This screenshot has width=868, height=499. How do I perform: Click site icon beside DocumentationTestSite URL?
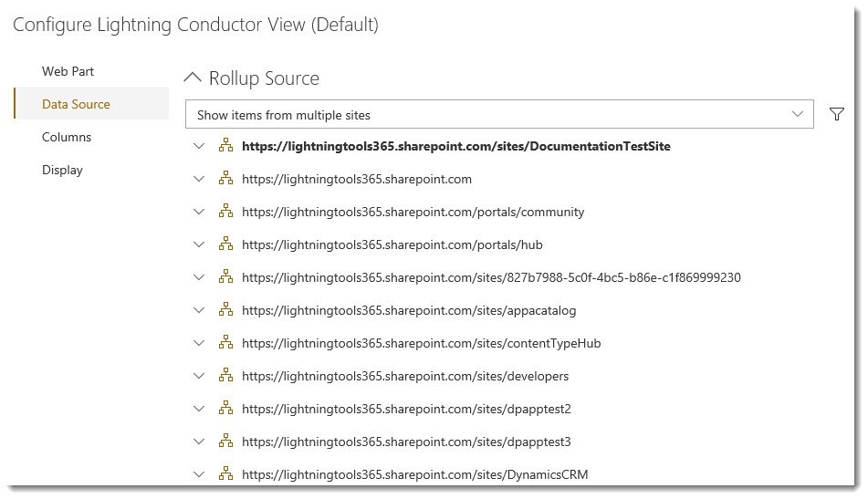point(225,145)
